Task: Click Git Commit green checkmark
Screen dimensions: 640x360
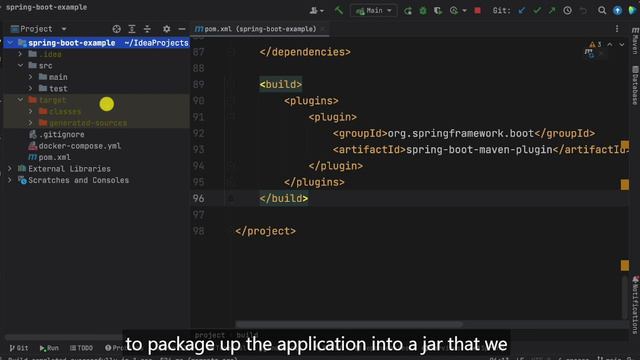Action: tap(537, 11)
